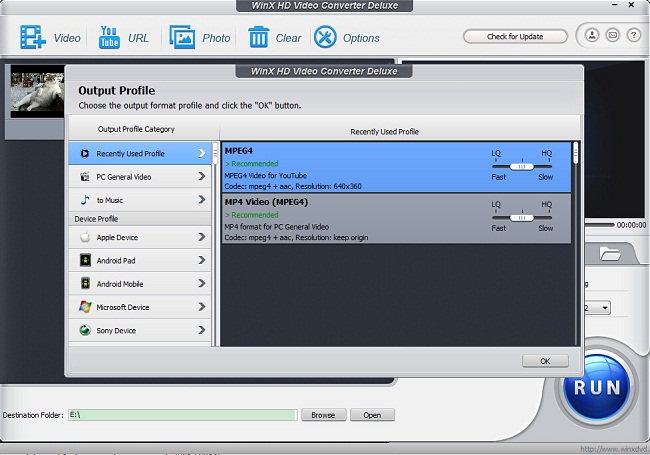Open the help question mark icon
650x455 pixels.
tap(633, 35)
